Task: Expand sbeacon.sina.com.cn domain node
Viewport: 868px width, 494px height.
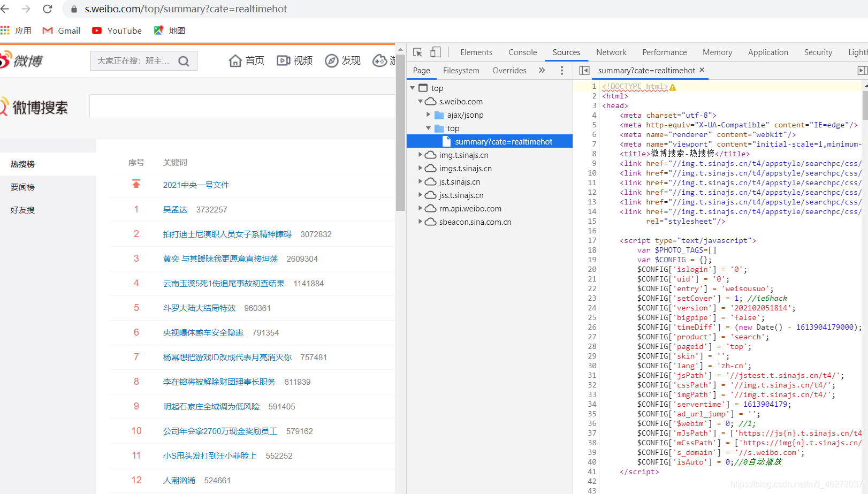Action: pyautogui.click(x=421, y=222)
